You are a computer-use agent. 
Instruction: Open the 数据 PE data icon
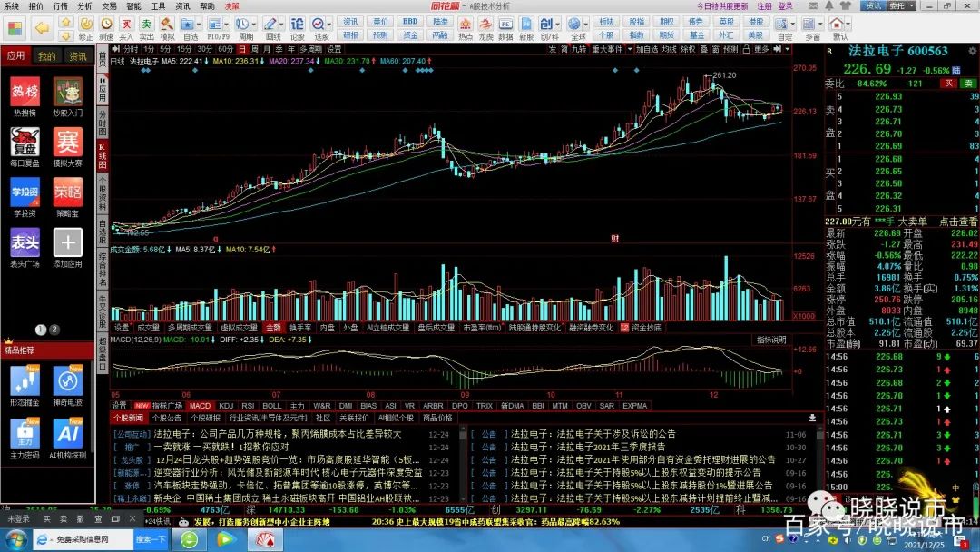[505, 24]
